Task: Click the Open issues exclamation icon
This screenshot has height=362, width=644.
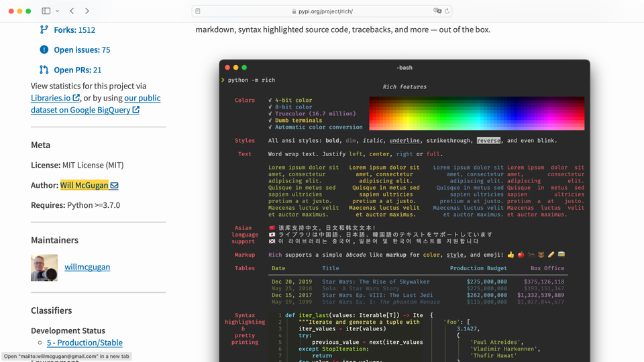Action: [x=44, y=50]
